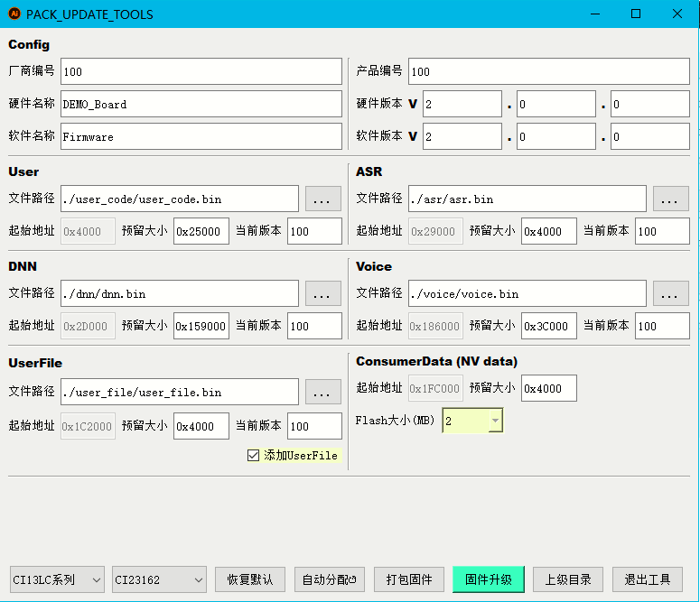Click the UserFile file path field
700x602 pixels.
point(180,392)
